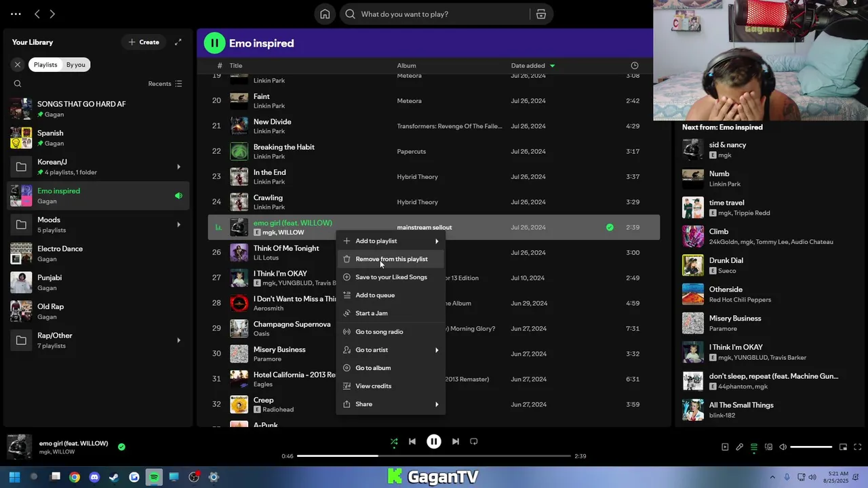Open Add to playlist submenu
The image size is (868, 488).
391,241
